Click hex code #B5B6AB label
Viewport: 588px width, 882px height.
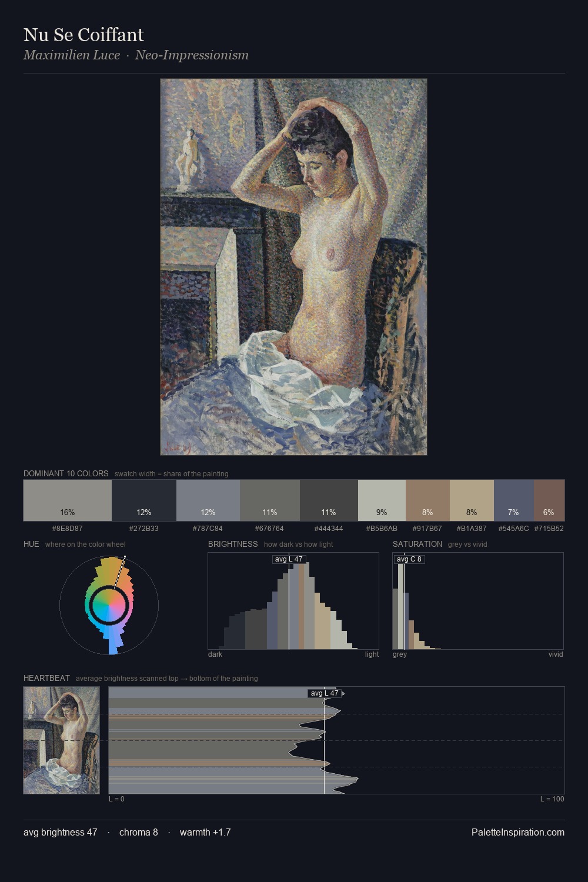(x=382, y=529)
